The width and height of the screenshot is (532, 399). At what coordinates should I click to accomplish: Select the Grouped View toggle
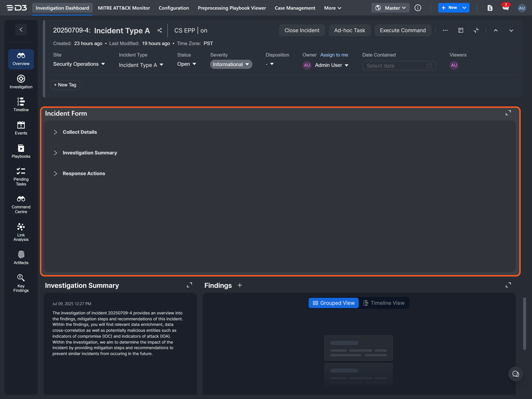point(334,303)
